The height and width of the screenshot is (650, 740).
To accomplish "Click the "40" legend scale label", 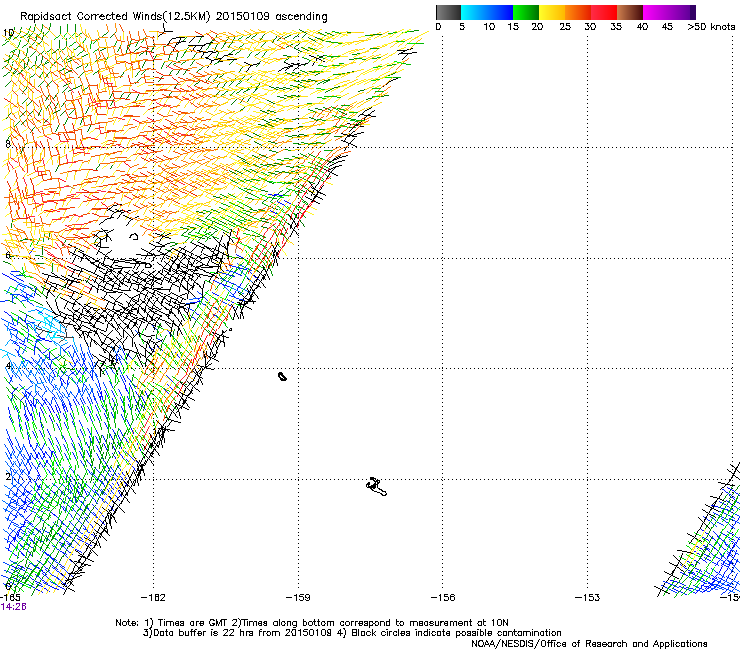I will coord(642,27).
